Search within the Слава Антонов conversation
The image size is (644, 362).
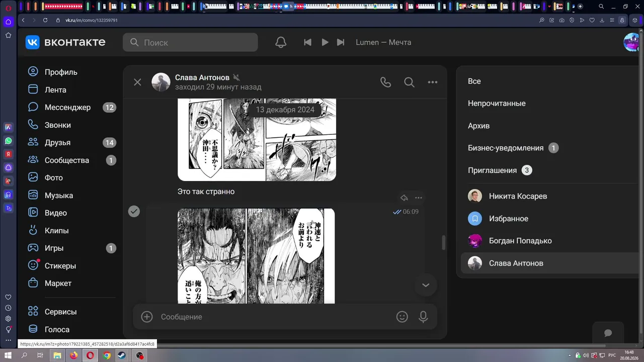click(x=409, y=82)
